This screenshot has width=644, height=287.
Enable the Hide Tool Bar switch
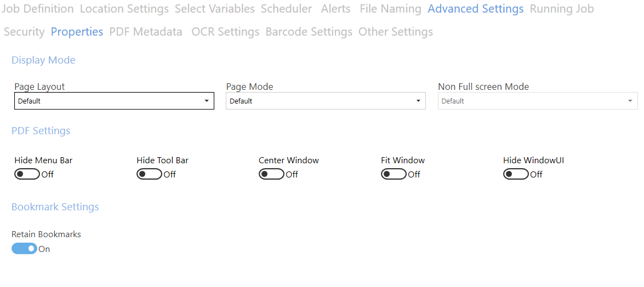(x=149, y=174)
